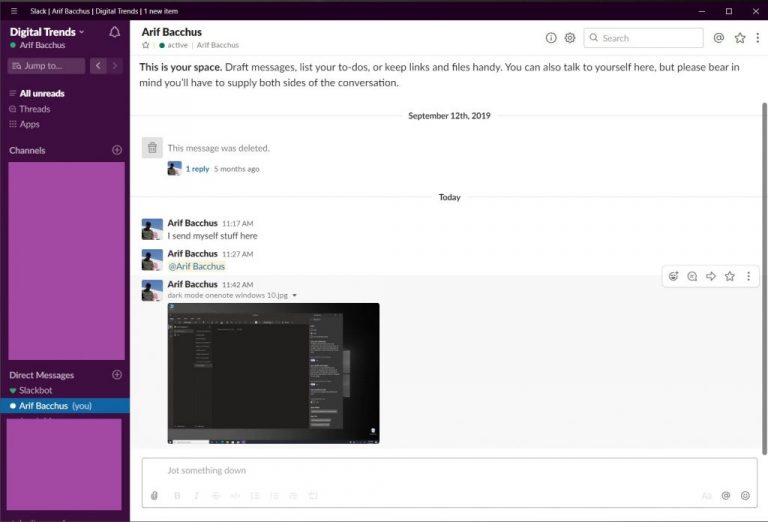The height and width of the screenshot is (522, 768).
Task: Open Apps in the sidebar
Action: (24, 124)
